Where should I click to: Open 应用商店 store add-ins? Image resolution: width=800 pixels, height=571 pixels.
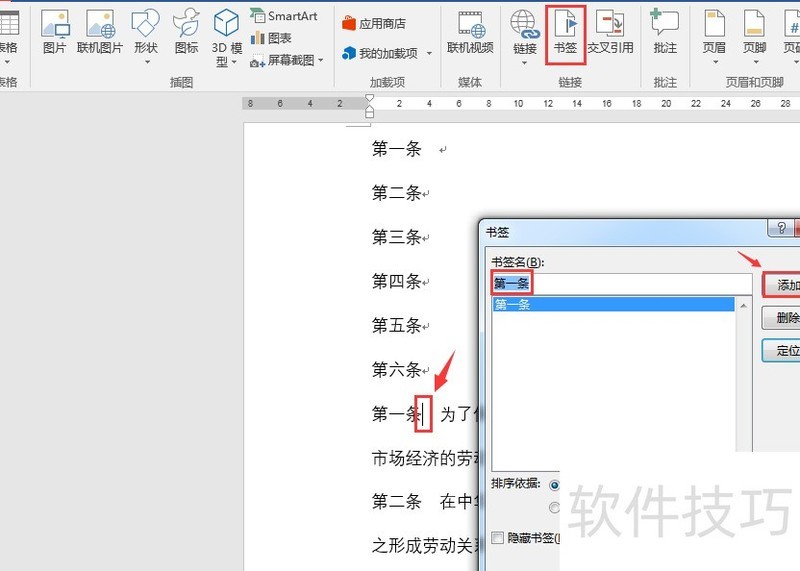click(374, 23)
